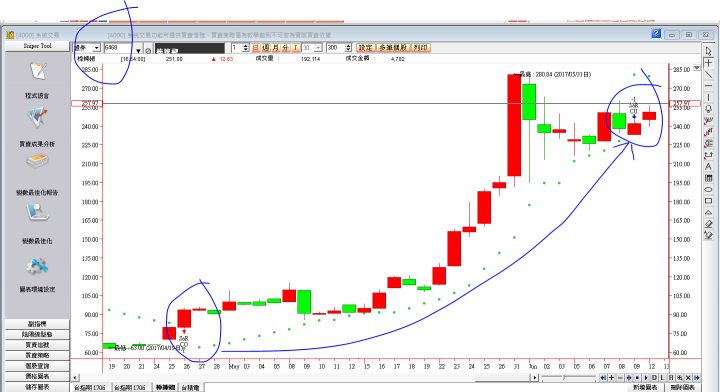Open the 變數最佳化報告 optimization report icon
This screenshot has height=392, width=720.
[37, 162]
